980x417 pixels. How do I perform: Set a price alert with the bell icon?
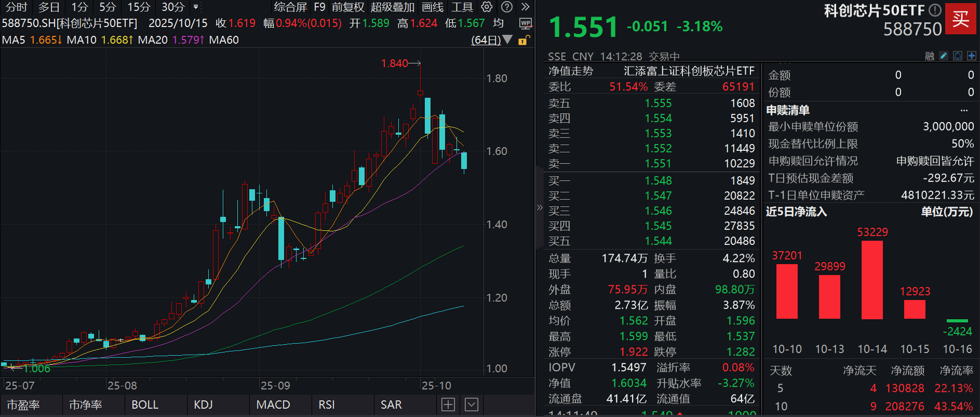pos(958,56)
